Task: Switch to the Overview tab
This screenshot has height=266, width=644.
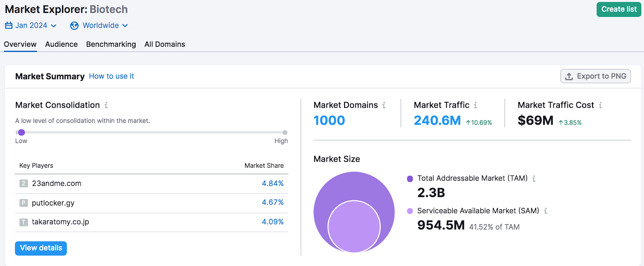Action: click(20, 44)
